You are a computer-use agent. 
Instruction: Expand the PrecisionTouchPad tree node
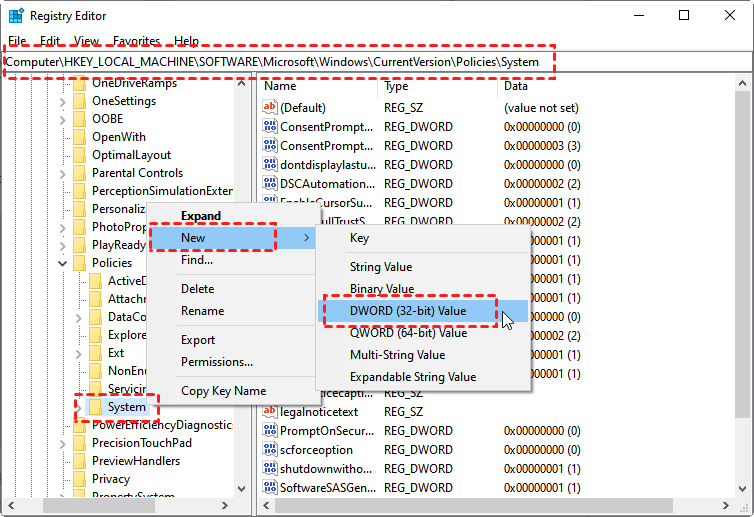(63, 443)
